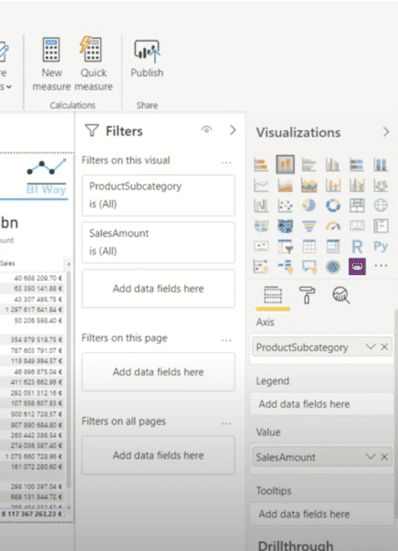Image resolution: width=398 pixels, height=551 pixels.
Task: Select the Ribbon chart visual
Action: 380,185
